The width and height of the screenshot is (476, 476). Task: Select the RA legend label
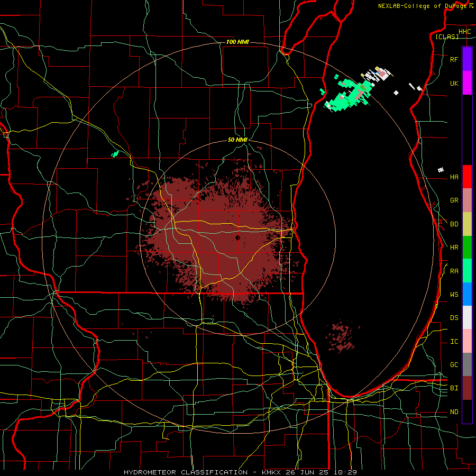pyautogui.click(x=454, y=271)
